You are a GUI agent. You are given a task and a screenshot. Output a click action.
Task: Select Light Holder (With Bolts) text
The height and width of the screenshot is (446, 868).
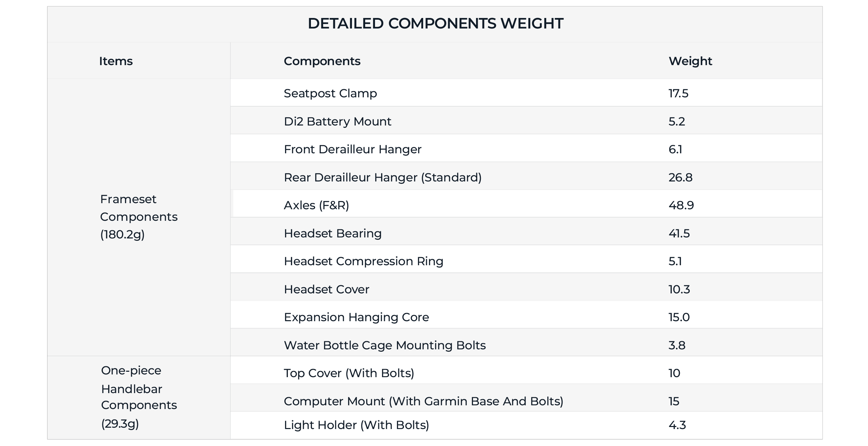coord(356,425)
